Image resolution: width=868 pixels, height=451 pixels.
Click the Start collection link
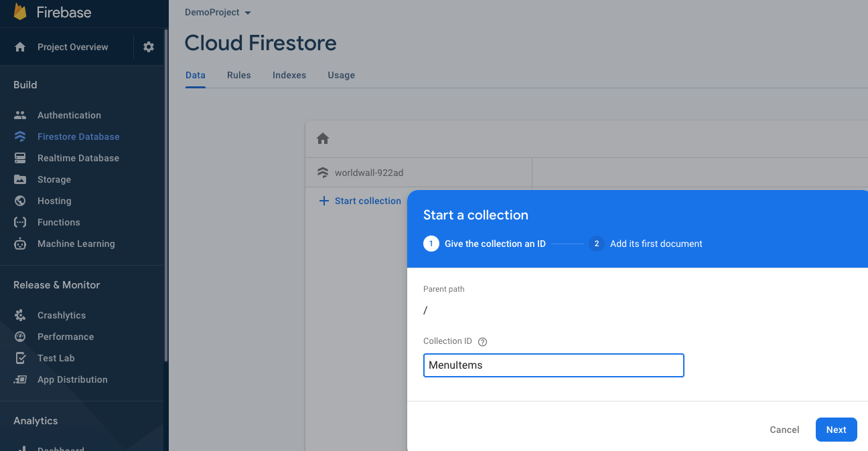coord(368,201)
